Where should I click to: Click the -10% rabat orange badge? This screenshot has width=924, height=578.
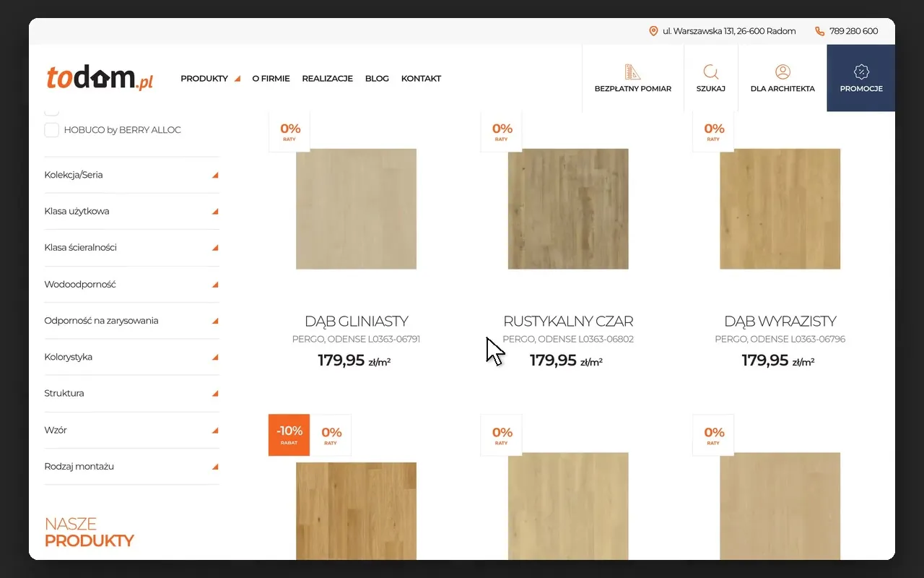click(x=289, y=435)
